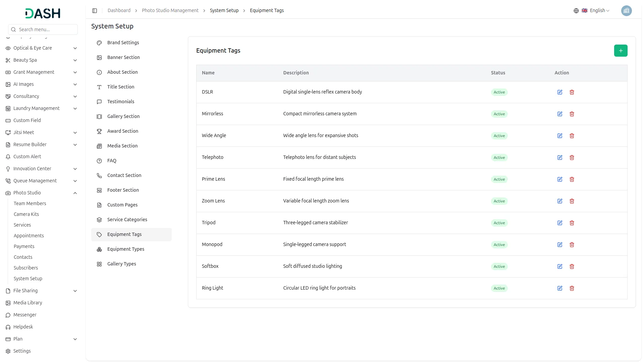Click trash icon in DSLR row
This screenshot has height=362, width=644.
(x=572, y=92)
